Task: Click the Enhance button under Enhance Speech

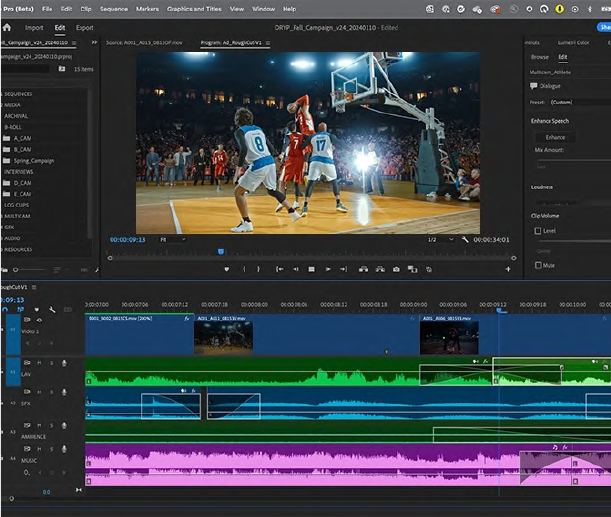Action: [555, 137]
